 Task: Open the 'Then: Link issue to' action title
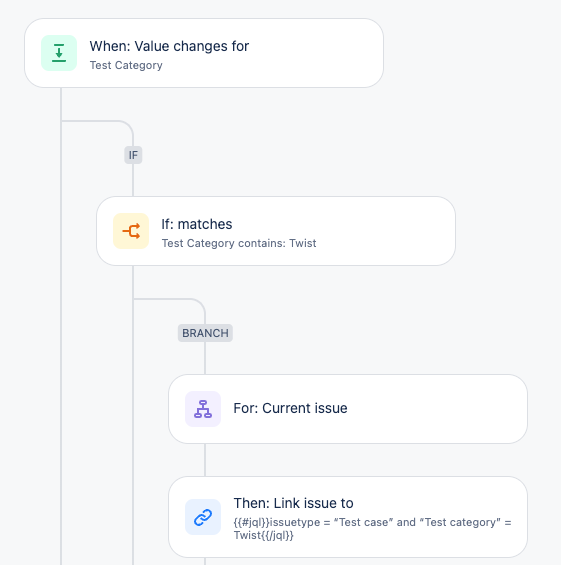click(293, 503)
